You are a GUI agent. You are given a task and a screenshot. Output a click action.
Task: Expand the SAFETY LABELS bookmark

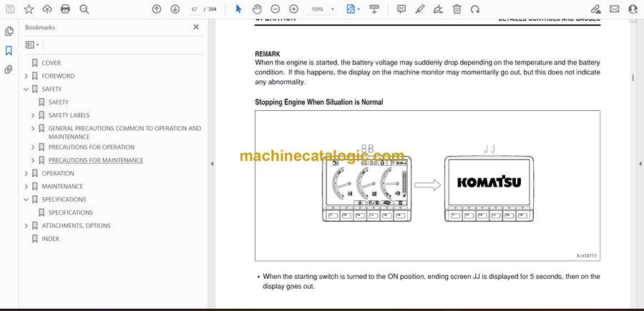(33, 115)
